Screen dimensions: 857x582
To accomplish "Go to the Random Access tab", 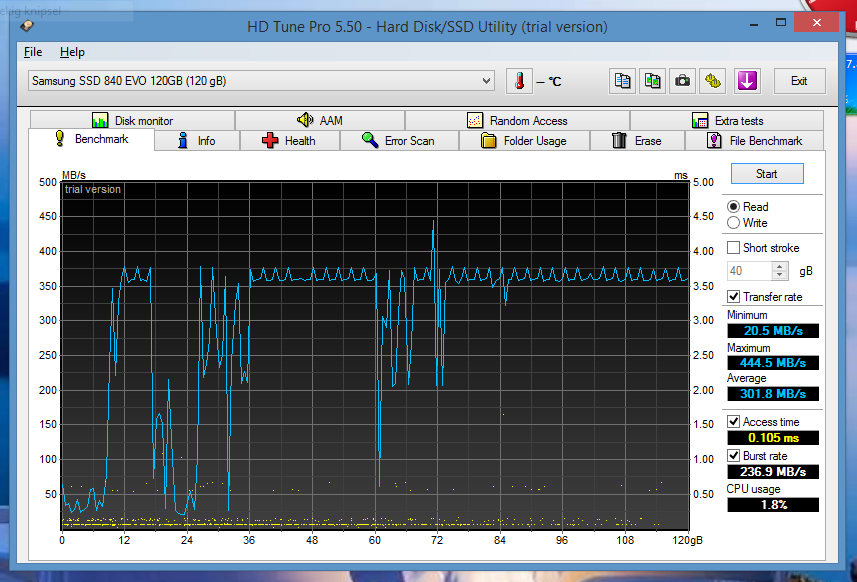I will point(518,120).
